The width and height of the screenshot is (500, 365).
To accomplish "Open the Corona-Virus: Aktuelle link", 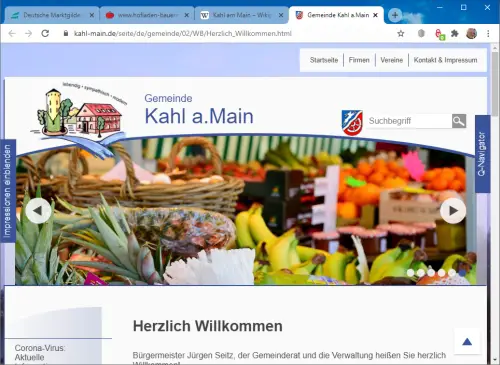I will (40, 353).
